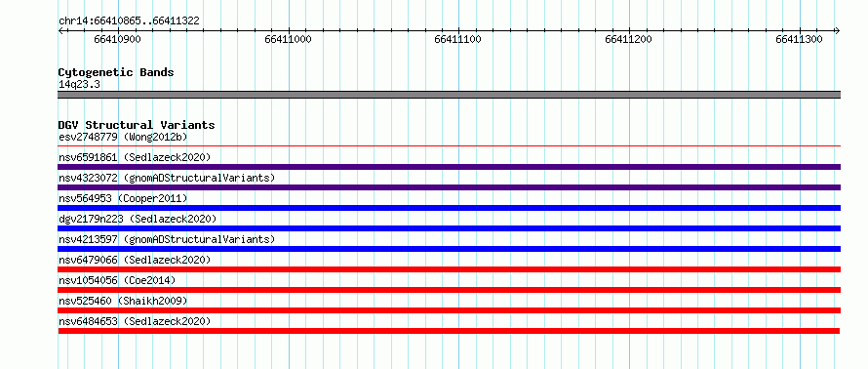Click the blue nsv4213597 feature bar
Screen dimensions: 868x369
pyautogui.click(x=450, y=249)
